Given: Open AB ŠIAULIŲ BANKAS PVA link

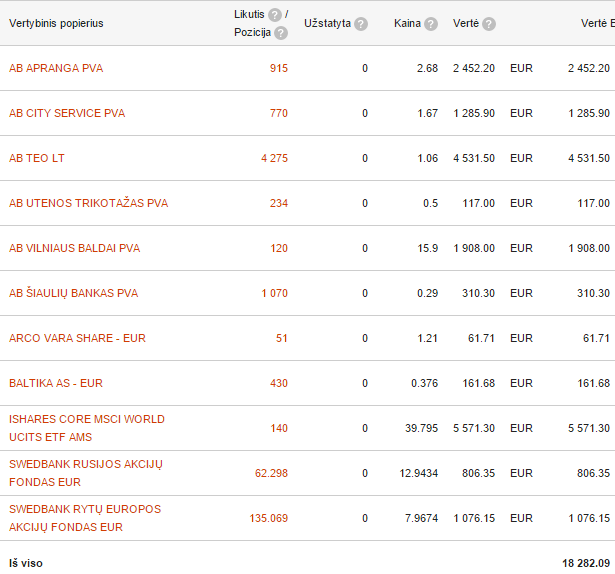Looking at the screenshot, I should pos(74,293).
